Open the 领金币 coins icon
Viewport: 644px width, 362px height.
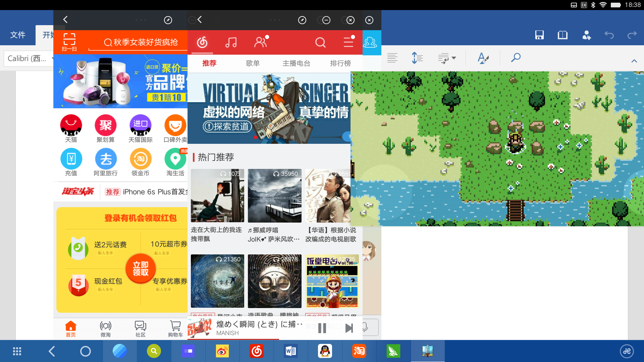click(x=141, y=162)
